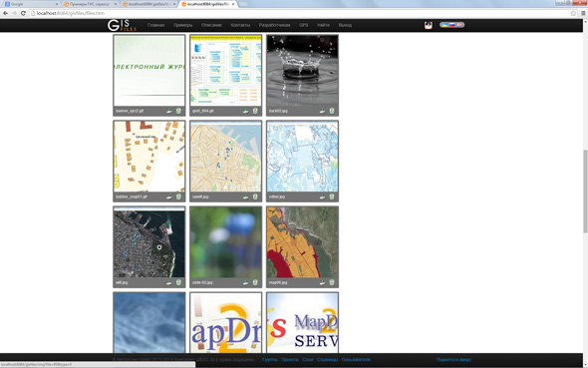
Task: Open the Примеры menu item
Action: pyautogui.click(x=182, y=25)
